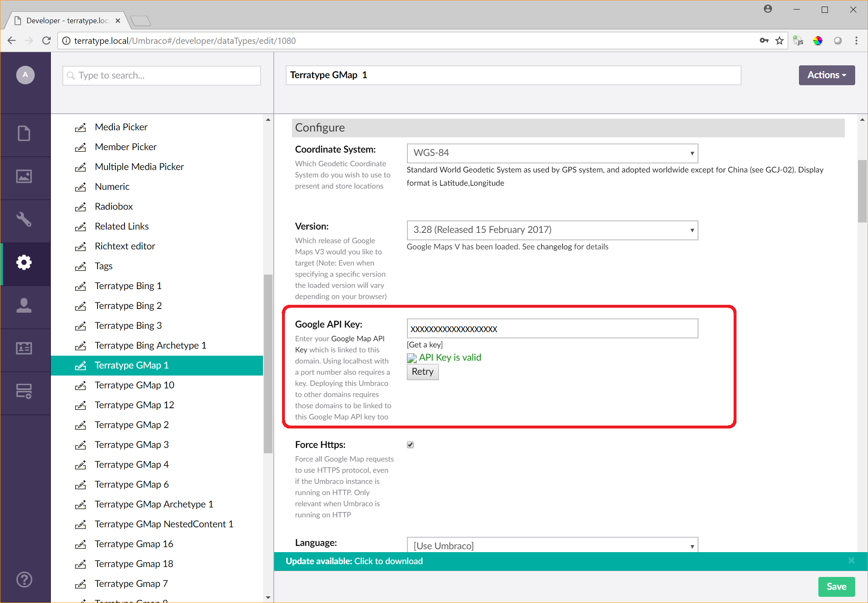Select Radiobox data type
This screenshot has width=868, height=603.
pos(114,206)
